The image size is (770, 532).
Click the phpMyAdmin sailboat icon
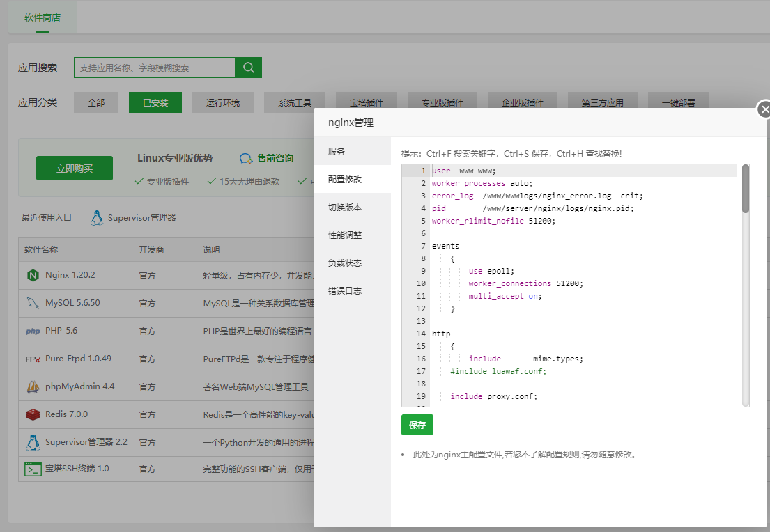pyautogui.click(x=33, y=386)
